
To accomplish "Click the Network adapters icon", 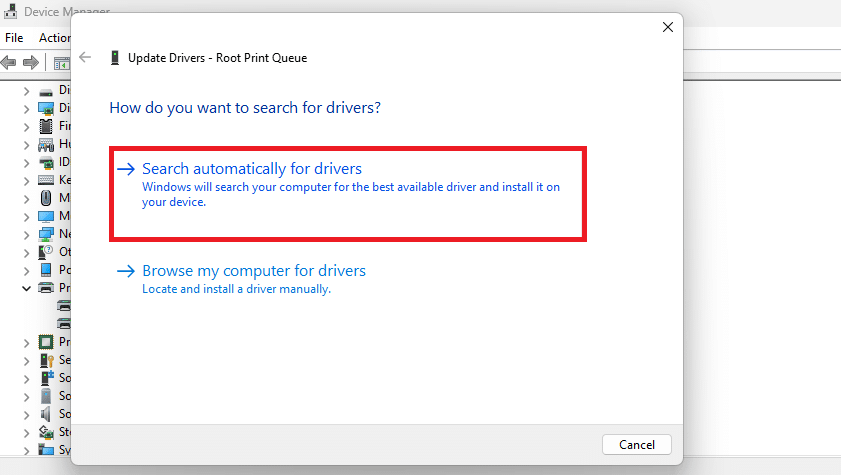I will pyautogui.click(x=46, y=234).
